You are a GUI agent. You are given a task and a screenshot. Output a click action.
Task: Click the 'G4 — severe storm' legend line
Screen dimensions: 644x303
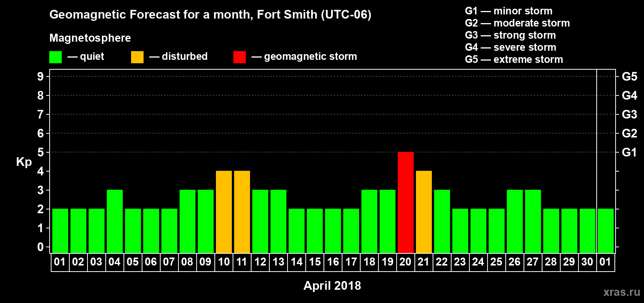[x=511, y=47]
